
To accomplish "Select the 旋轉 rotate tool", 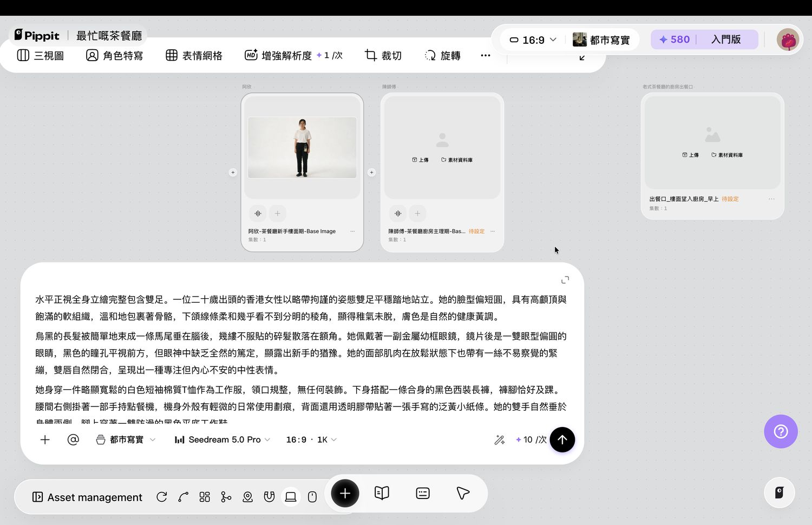I will tap(442, 55).
